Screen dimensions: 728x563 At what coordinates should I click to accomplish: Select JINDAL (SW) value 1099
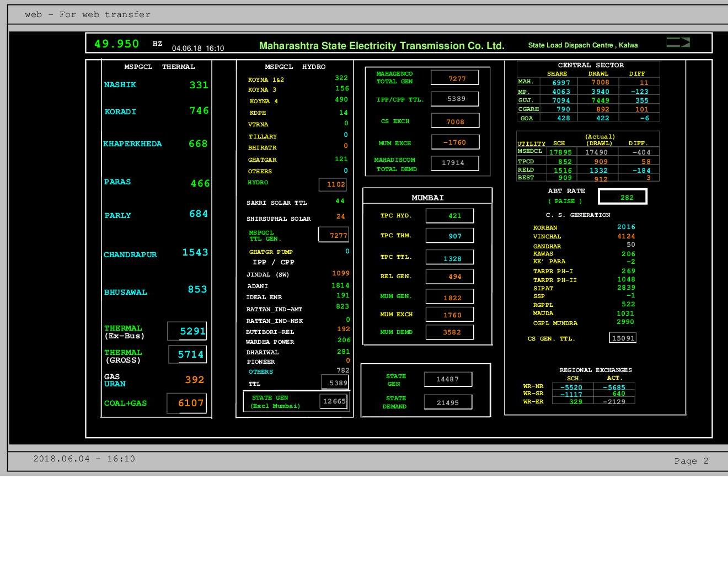point(341,273)
